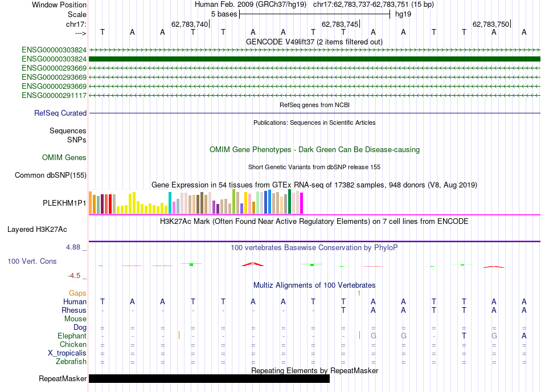Click the Elephant species row label
Viewport: 541px width, 392px height.
[72, 336]
